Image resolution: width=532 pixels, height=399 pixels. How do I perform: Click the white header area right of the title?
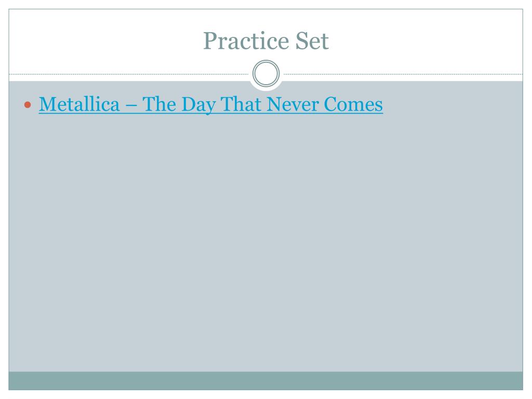point(426,41)
